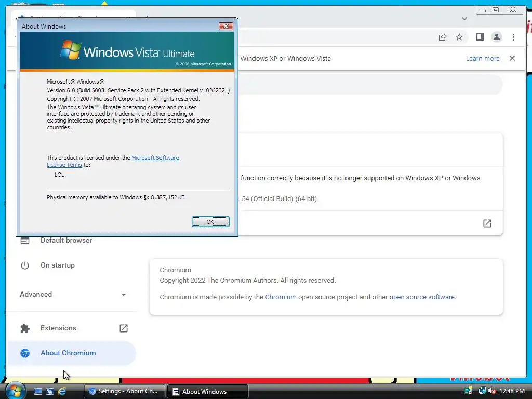
Task: Click the (Official Build) (64-bit) version text
Action: pos(284,199)
